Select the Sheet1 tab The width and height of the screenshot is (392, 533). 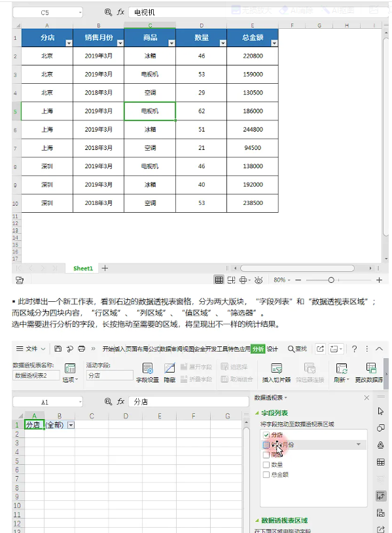[x=83, y=268]
